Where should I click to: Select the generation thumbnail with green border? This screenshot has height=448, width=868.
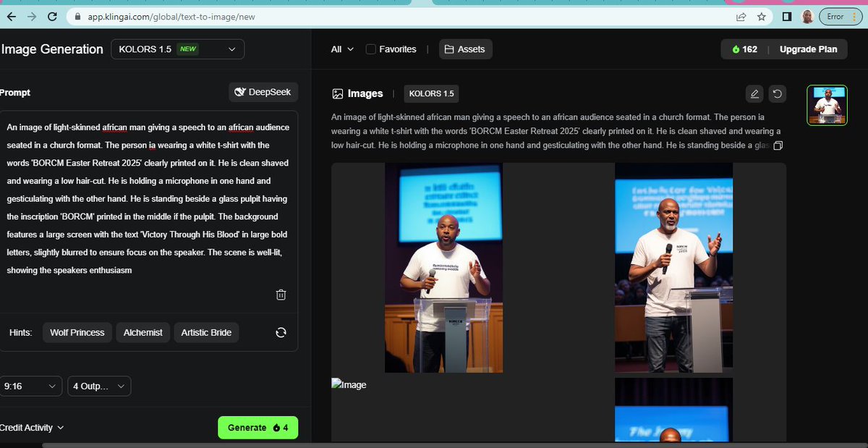click(x=827, y=106)
